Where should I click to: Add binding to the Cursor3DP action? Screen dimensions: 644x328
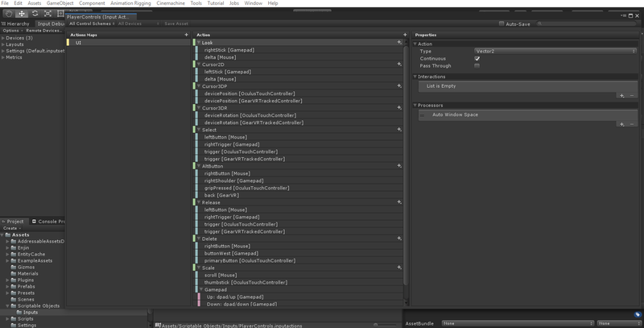point(398,86)
